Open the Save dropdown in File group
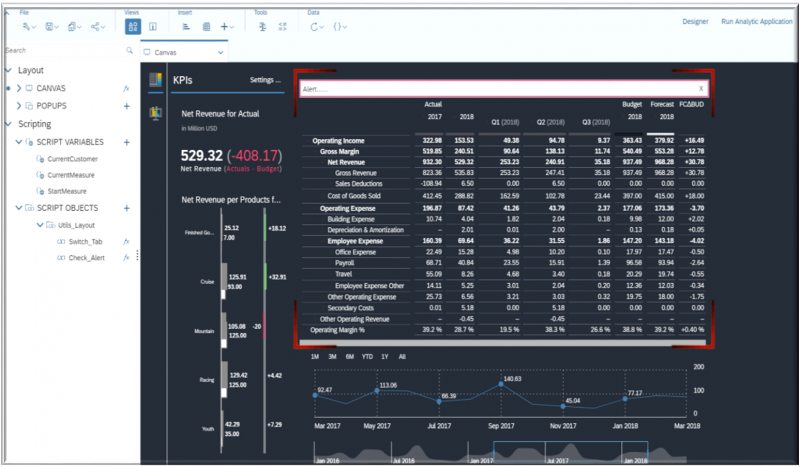Viewport: 800px width, 467px height. pos(52,27)
